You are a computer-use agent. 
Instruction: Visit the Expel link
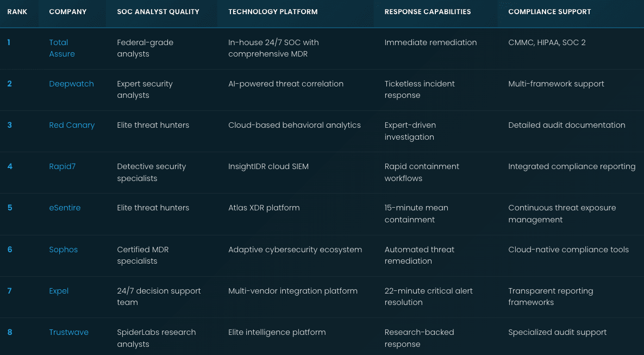click(59, 291)
